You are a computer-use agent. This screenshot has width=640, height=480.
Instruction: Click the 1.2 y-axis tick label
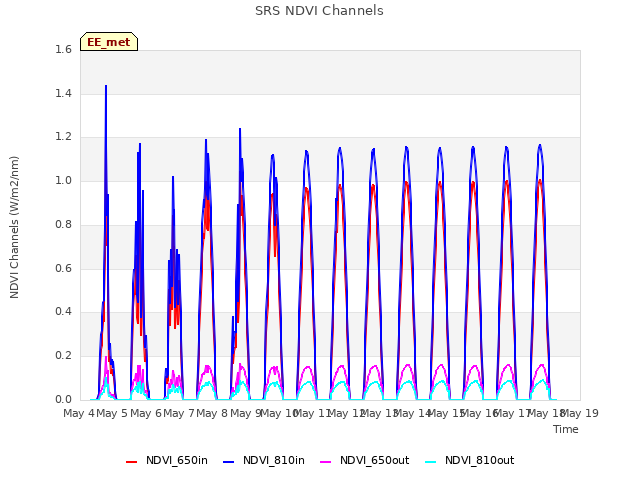(63, 137)
